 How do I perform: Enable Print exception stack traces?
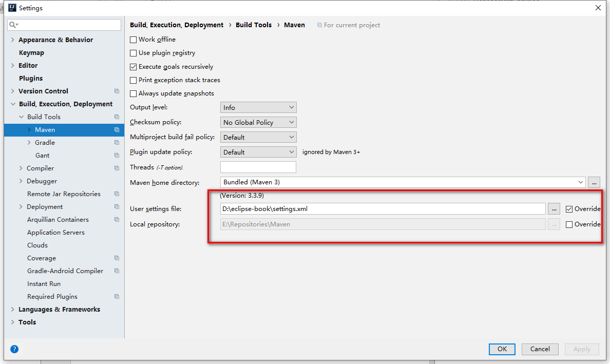pyautogui.click(x=133, y=80)
